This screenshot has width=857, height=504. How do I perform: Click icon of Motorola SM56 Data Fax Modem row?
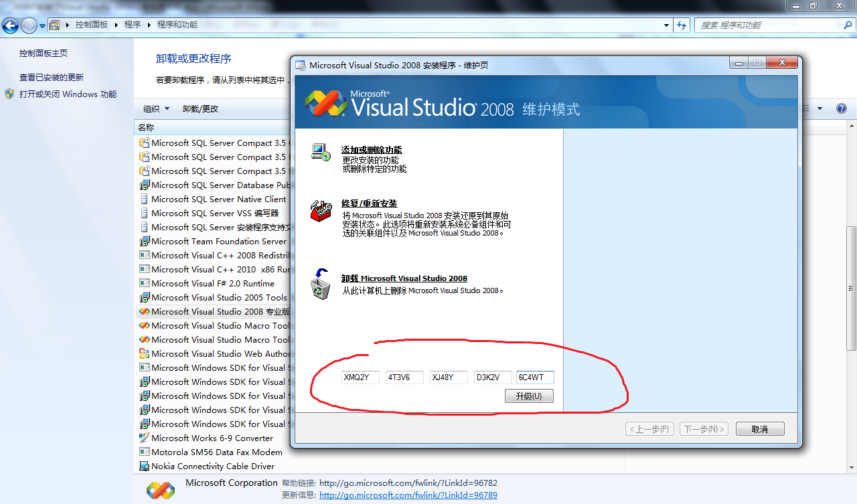point(144,452)
